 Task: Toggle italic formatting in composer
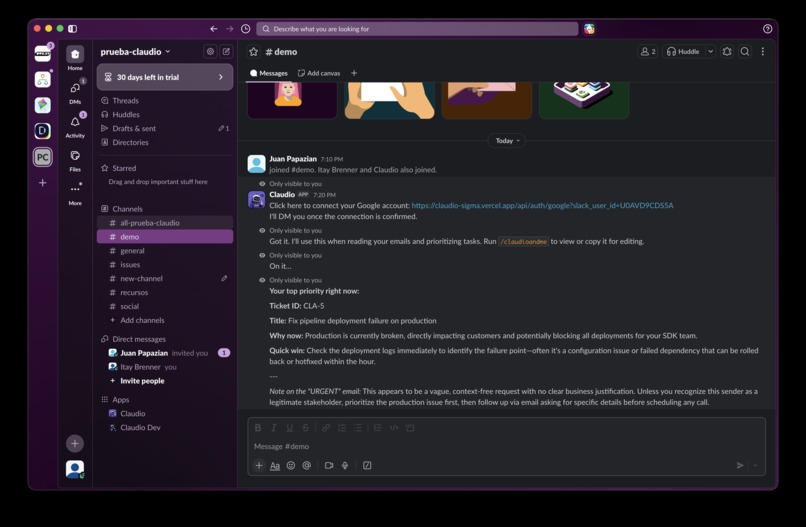273,428
